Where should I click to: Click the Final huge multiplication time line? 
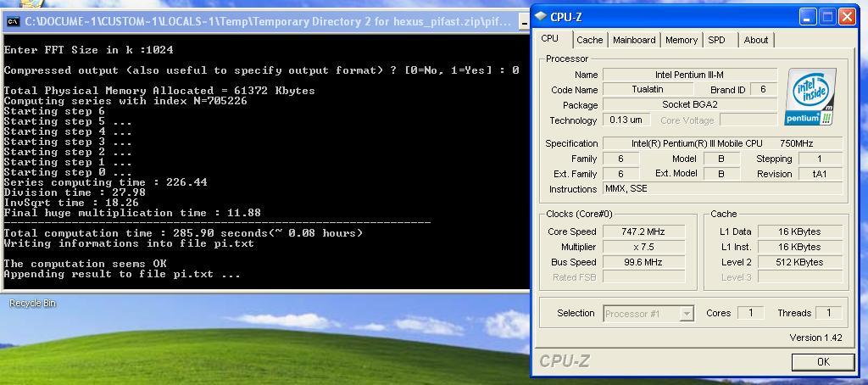(x=132, y=213)
